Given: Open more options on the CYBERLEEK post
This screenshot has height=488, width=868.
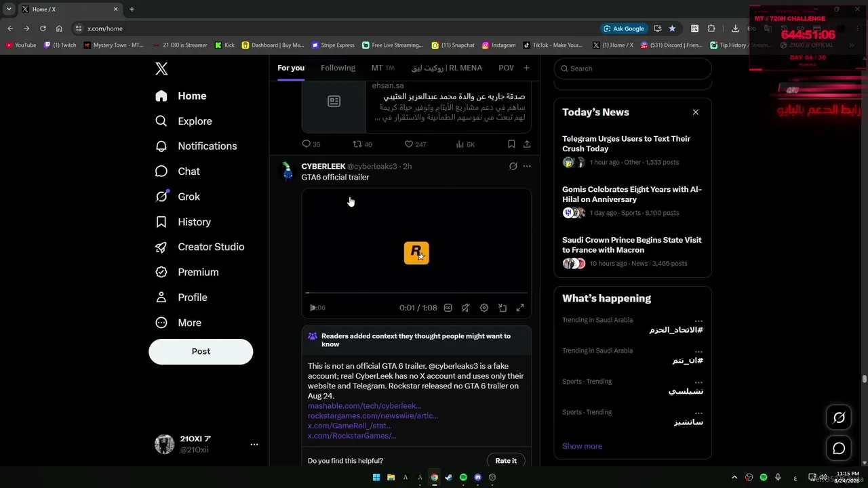Looking at the screenshot, I should click(527, 166).
